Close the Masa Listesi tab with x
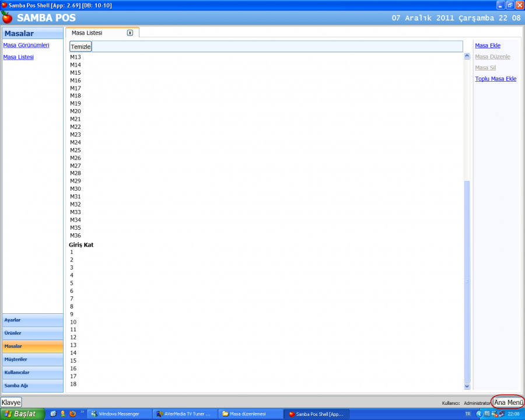The image size is (525, 420). (x=130, y=33)
